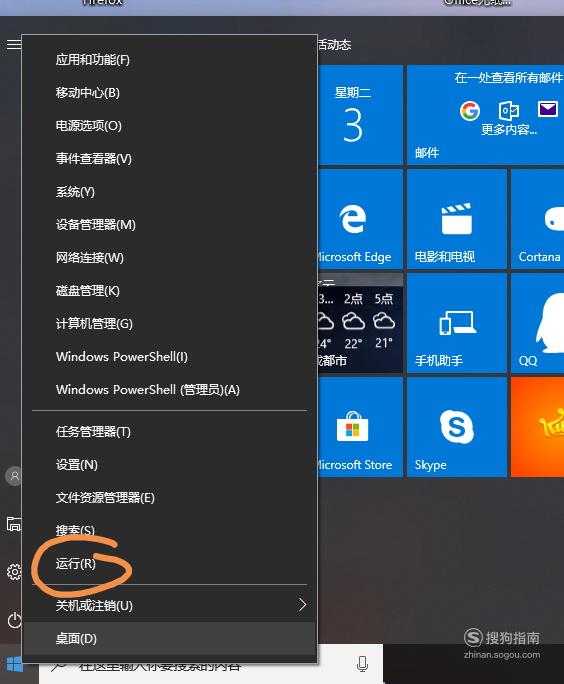Open Task Manager (任务管理器)
This screenshot has width=564, height=684.
click(169, 431)
